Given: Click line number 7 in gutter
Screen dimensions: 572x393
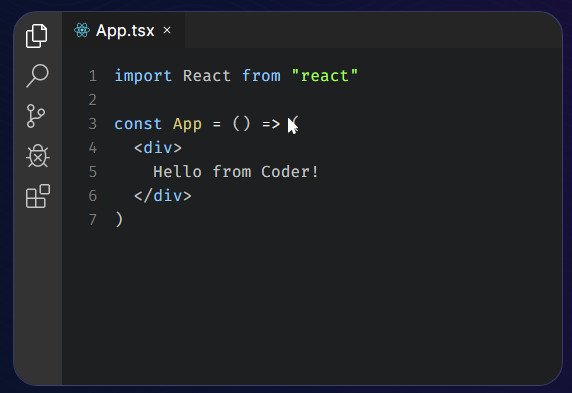Looking at the screenshot, I should point(93,220).
